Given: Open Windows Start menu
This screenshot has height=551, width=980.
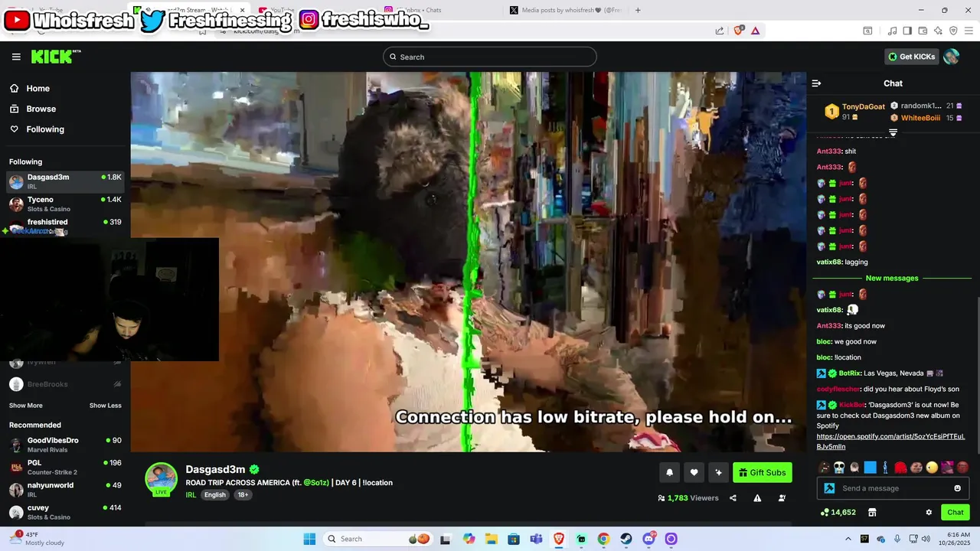Looking at the screenshot, I should point(309,539).
